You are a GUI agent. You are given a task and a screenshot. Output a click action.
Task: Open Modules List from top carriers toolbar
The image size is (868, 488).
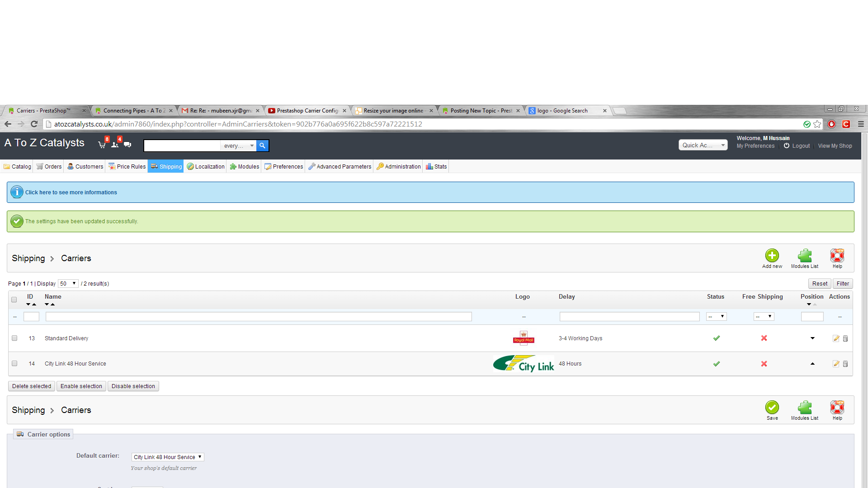pyautogui.click(x=804, y=256)
